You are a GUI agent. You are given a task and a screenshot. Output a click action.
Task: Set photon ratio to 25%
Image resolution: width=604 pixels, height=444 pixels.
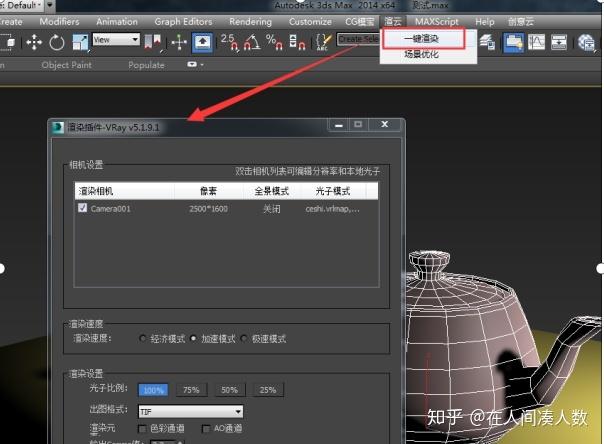pos(268,390)
